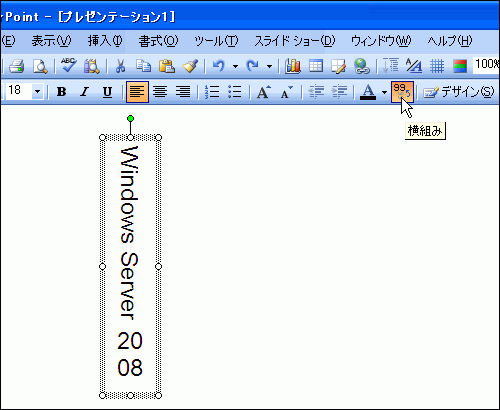The width and height of the screenshot is (500, 410).
Task: Open Undo history dropdown arrow
Action: (235, 66)
